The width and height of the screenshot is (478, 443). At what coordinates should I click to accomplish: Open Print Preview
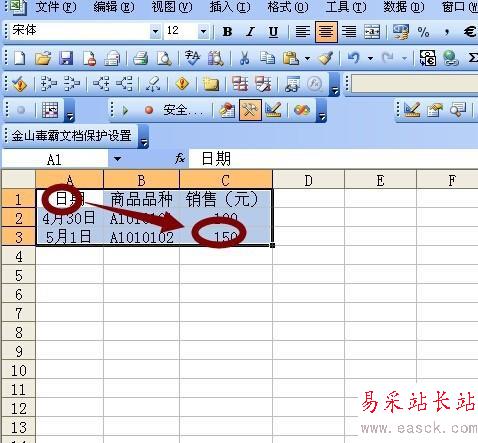point(164,58)
